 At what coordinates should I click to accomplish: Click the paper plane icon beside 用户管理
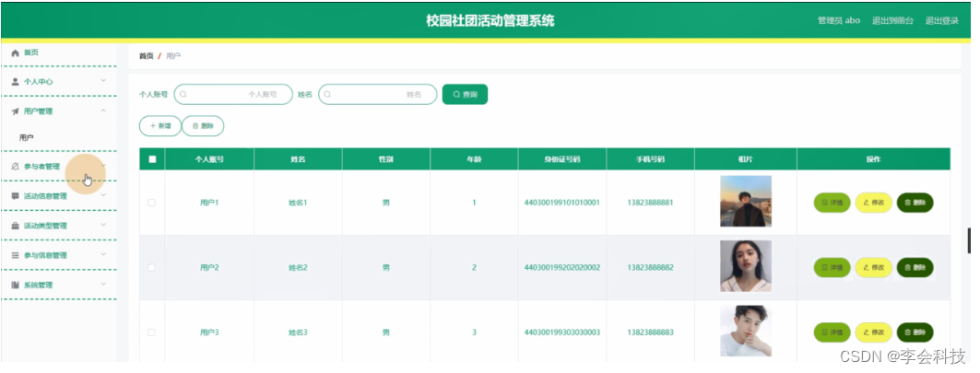[x=15, y=111]
